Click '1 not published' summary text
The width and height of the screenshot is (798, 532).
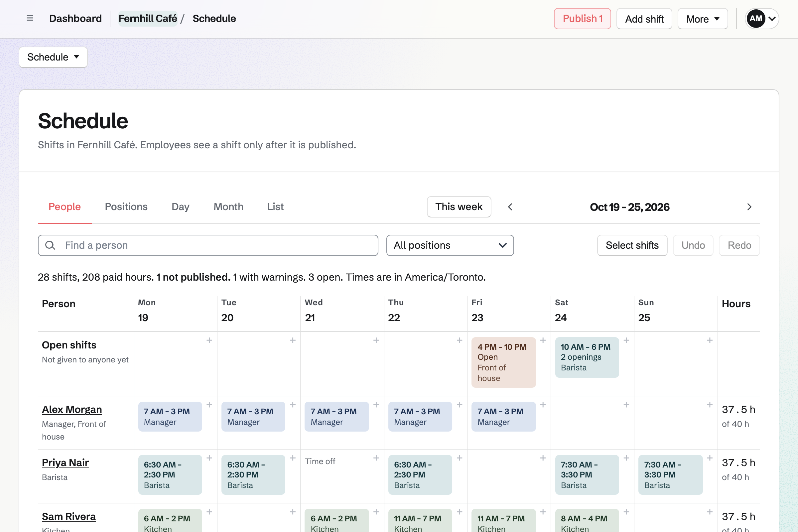coord(194,277)
